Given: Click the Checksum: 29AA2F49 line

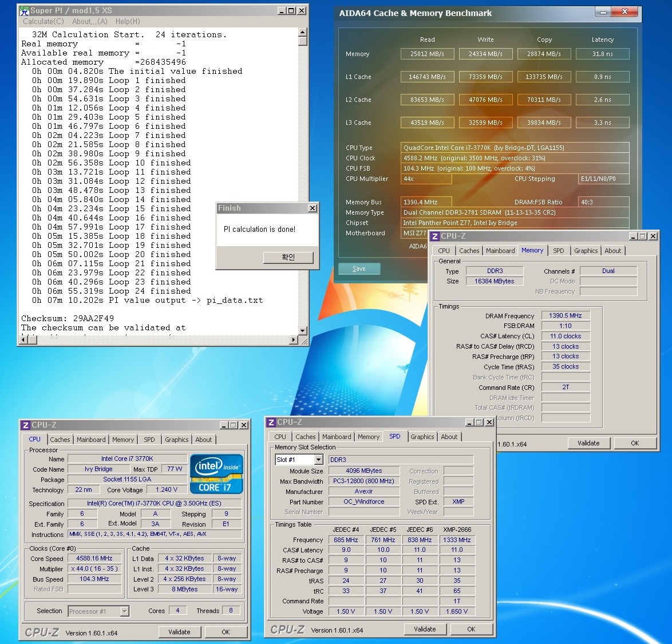Looking at the screenshot, I should point(68,318).
